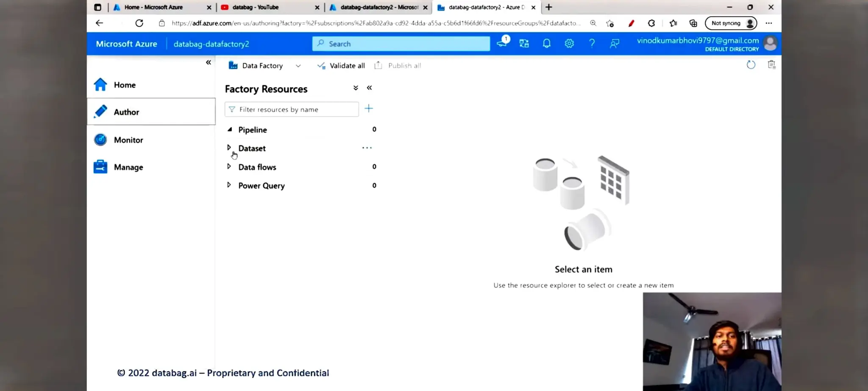
Task: Click the Azure top Search box
Action: click(x=401, y=44)
